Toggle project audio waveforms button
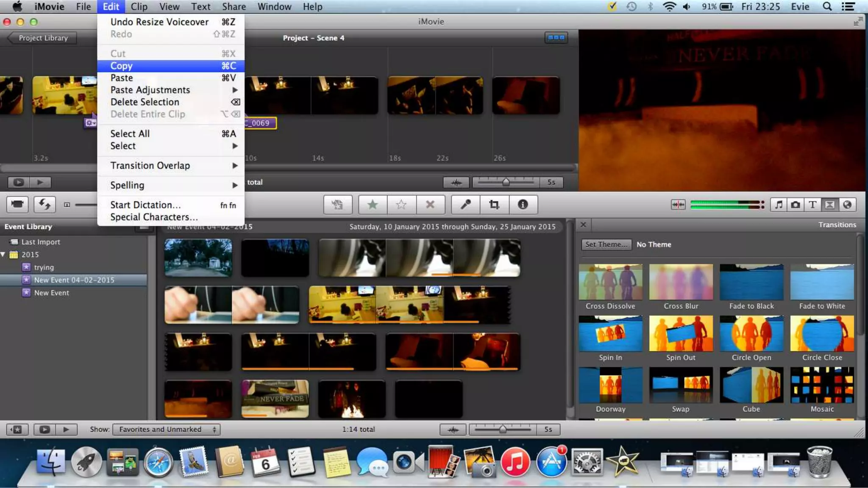 pyautogui.click(x=456, y=182)
